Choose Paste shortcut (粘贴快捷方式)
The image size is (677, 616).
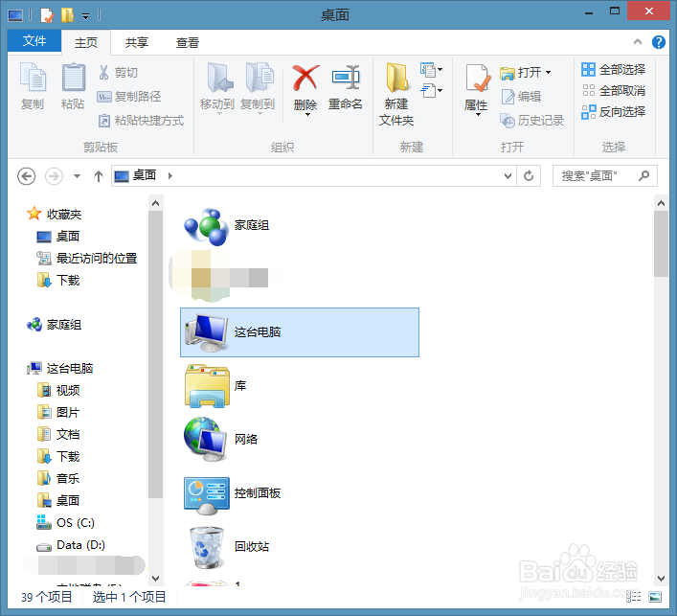[x=141, y=120]
